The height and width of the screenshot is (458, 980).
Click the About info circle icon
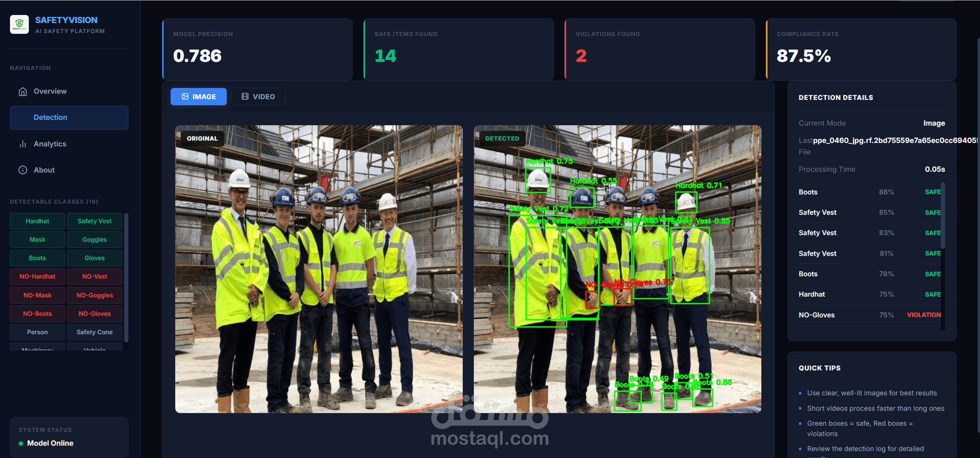click(23, 170)
